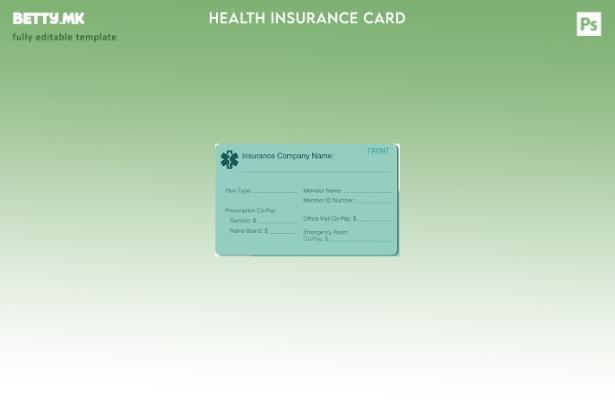615x400 pixels.
Task: Click the Insurance Company Name field line
Action: tap(315, 170)
